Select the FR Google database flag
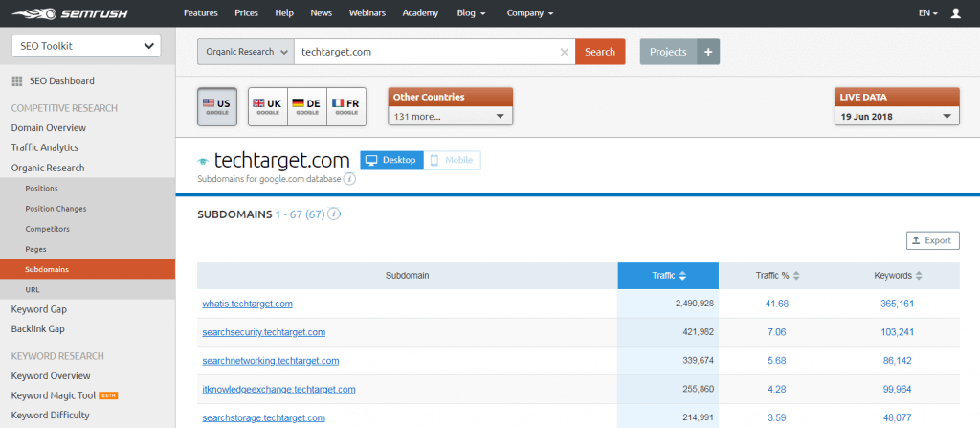980x428 pixels. (x=346, y=107)
